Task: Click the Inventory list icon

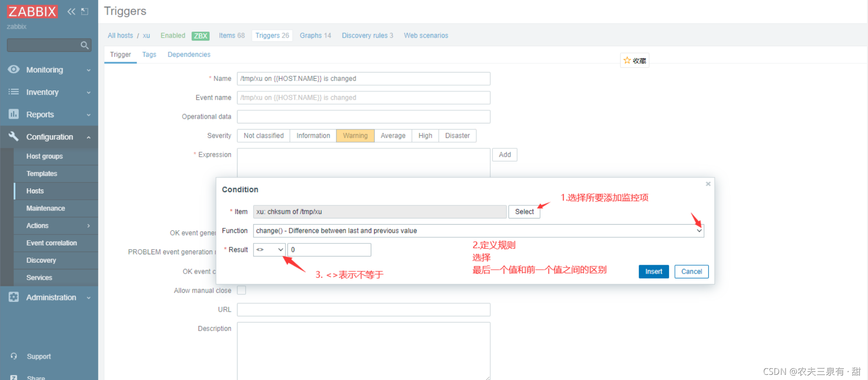Action: click(14, 92)
